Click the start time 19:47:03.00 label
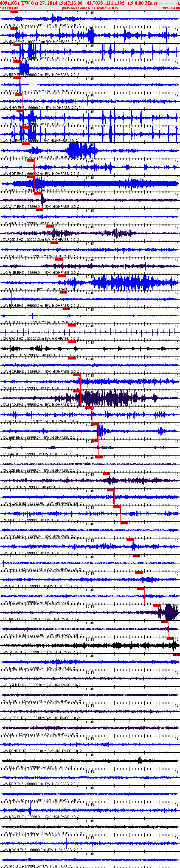This screenshot has height=868, width=180. [x=9, y=8]
